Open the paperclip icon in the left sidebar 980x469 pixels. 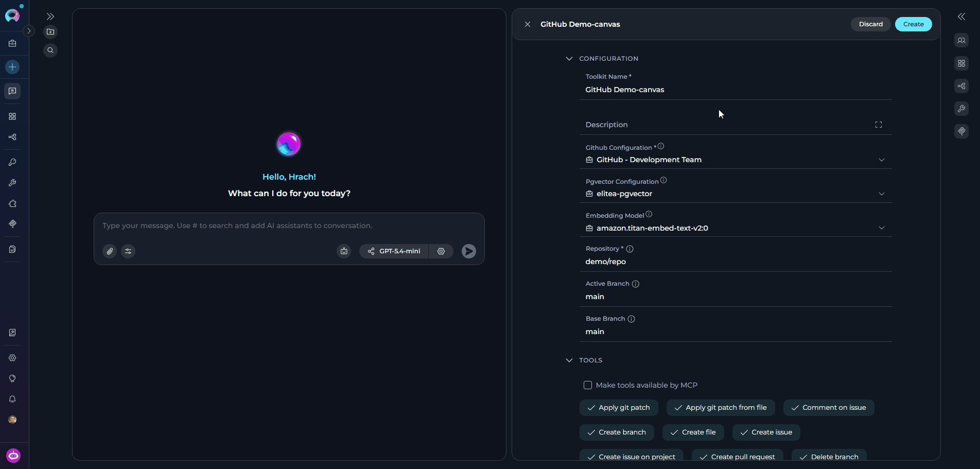point(12,224)
